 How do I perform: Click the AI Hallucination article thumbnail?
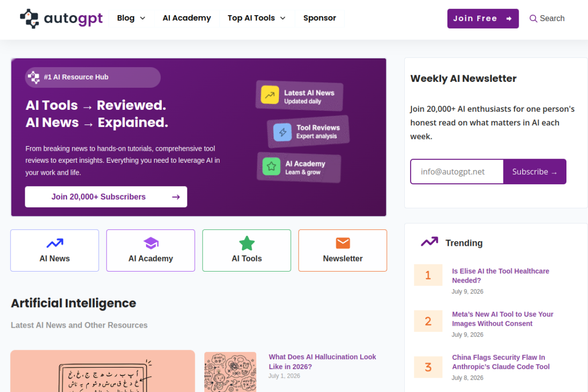pos(230,372)
